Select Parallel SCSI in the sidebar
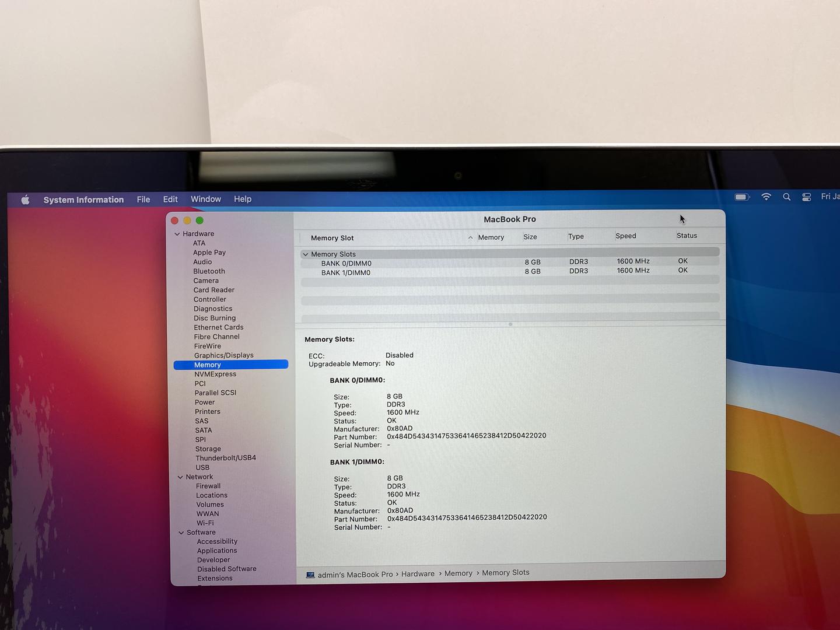840x630 pixels. click(x=216, y=393)
